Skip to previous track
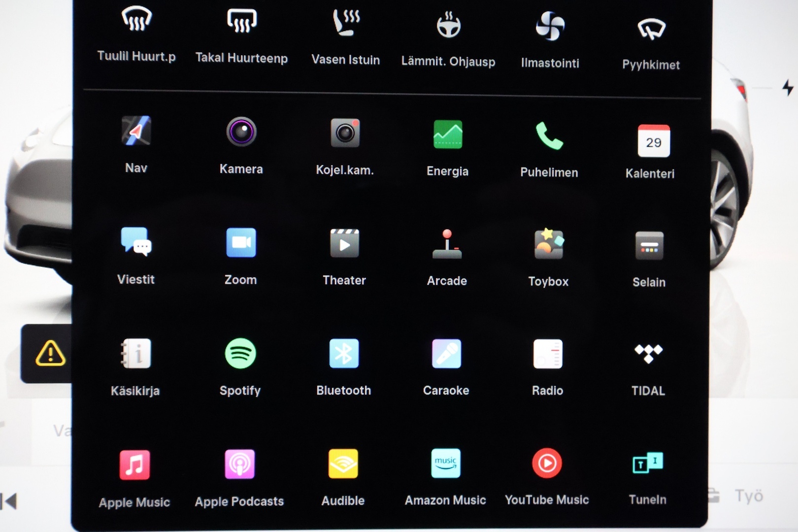Viewport: 798px width, 532px height. 9,501
